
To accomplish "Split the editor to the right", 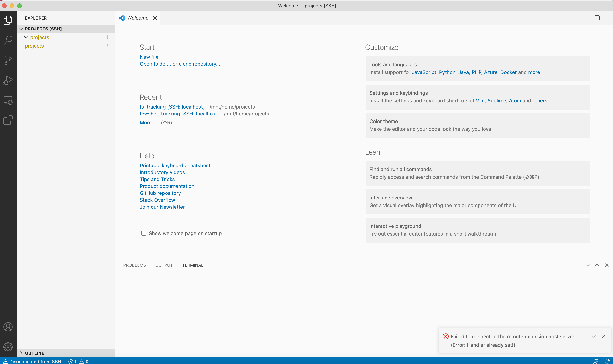I will point(597,18).
